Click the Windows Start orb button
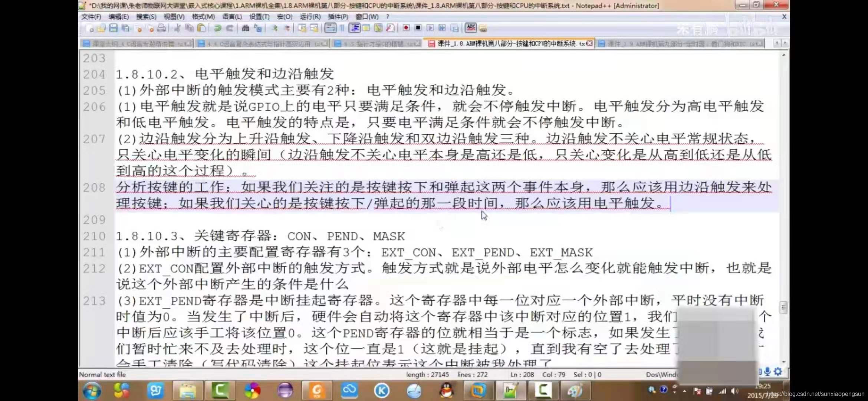Viewport: 868px width, 401px height. [x=92, y=391]
